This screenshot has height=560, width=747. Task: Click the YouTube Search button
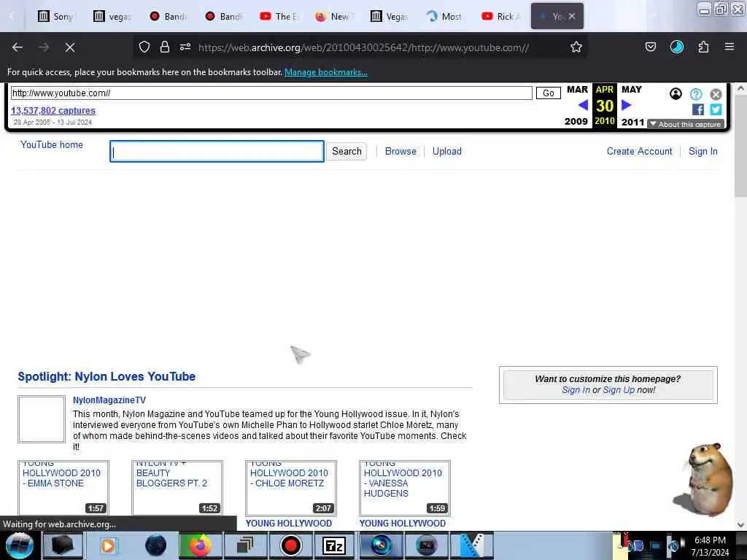(x=347, y=151)
